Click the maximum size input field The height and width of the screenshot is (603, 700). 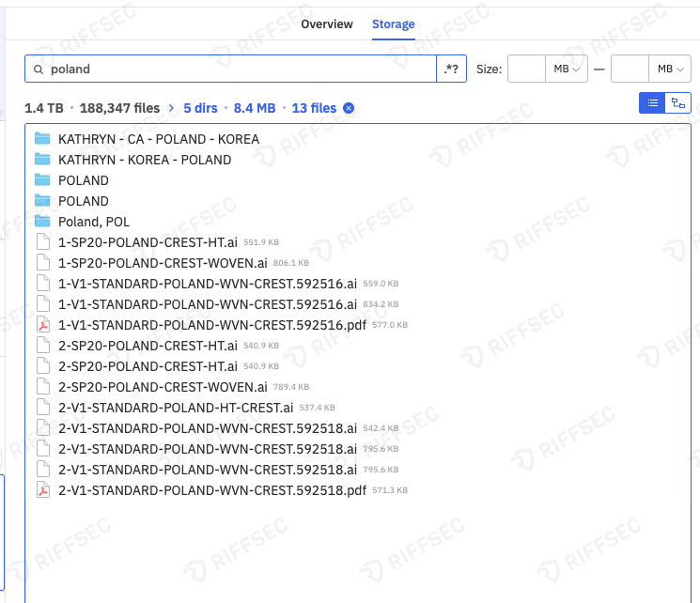pos(630,69)
